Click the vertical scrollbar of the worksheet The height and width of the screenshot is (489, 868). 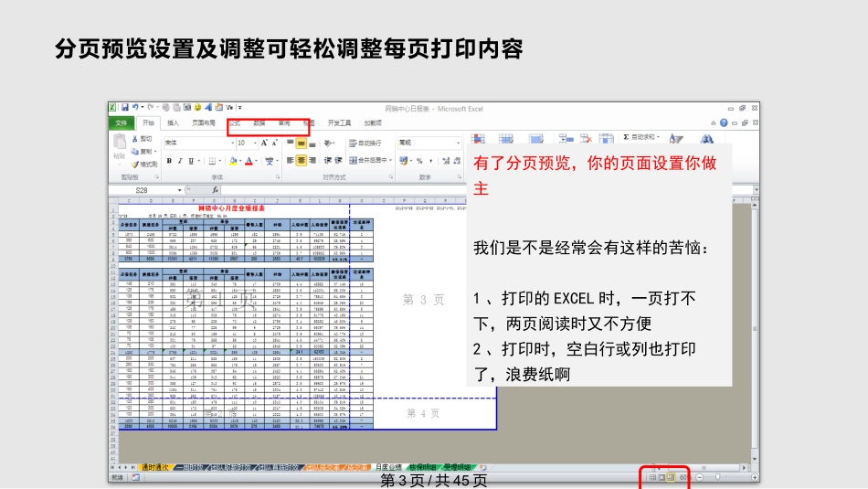(755, 332)
